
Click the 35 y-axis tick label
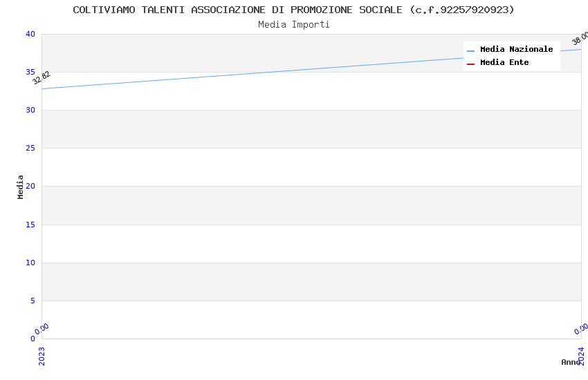(x=30, y=73)
